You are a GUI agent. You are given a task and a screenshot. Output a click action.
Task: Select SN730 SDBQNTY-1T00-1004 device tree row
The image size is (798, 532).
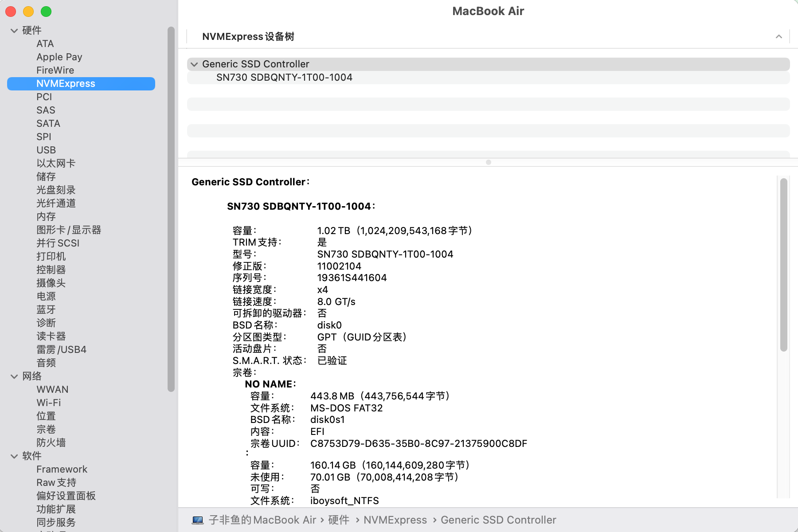pos(488,78)
